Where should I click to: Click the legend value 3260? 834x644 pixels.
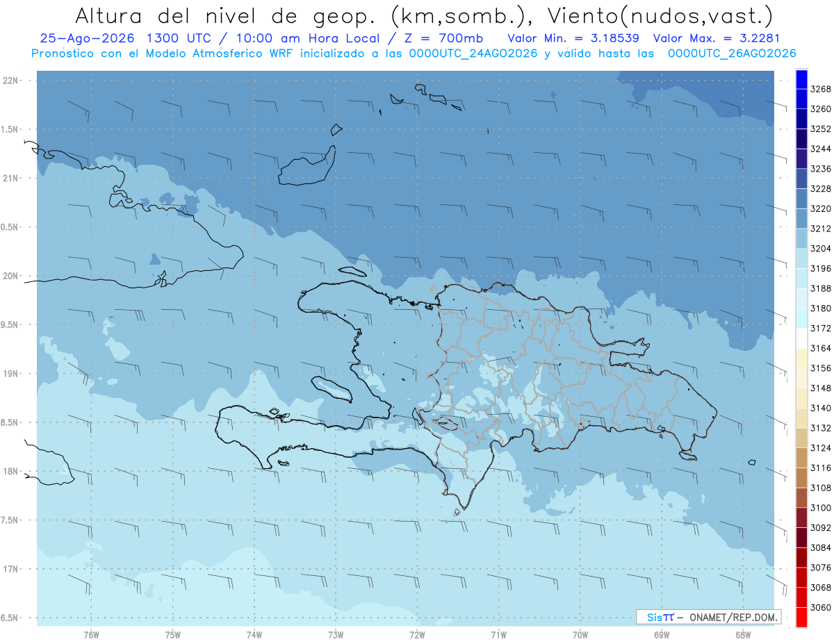[821, 109]
